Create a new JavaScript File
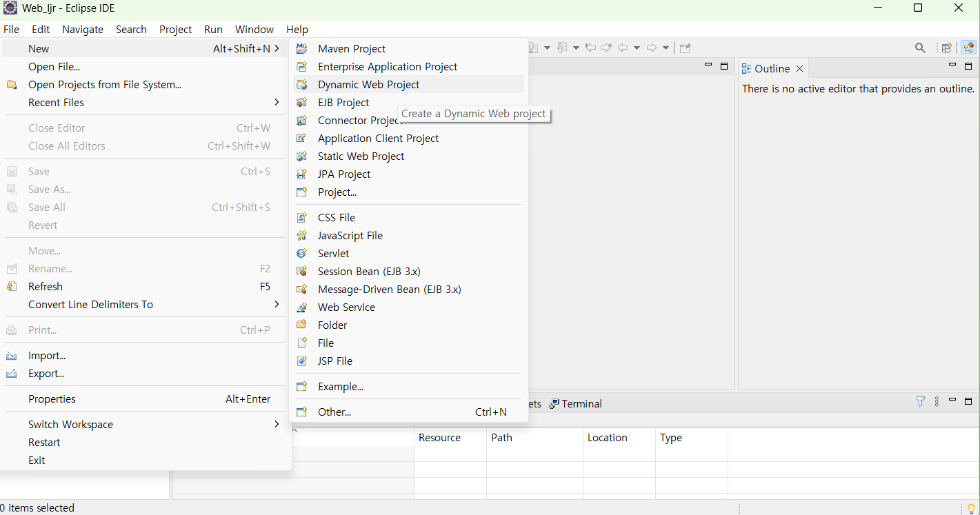Viewport: 980px width, 515px height. 408,235
